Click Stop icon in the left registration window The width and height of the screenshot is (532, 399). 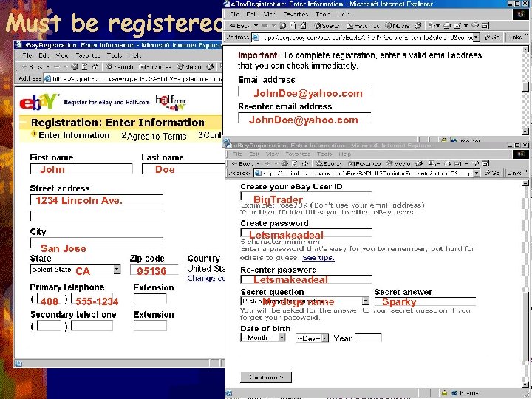click(75, 66)
